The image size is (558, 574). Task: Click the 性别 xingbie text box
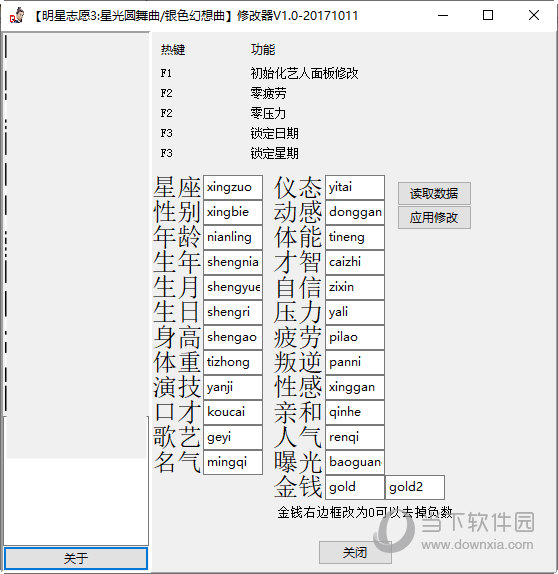click(x=233, y=212)
